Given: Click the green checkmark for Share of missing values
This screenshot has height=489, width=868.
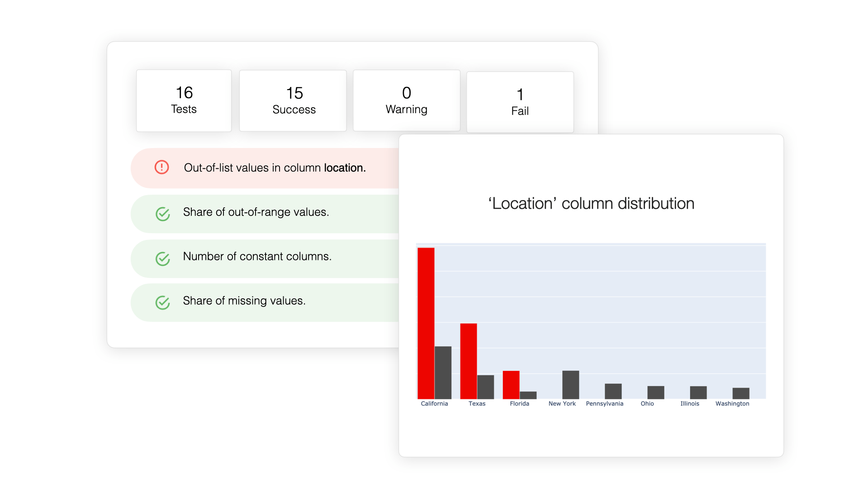Looking at the screenshot, I should tap(163, 302).
